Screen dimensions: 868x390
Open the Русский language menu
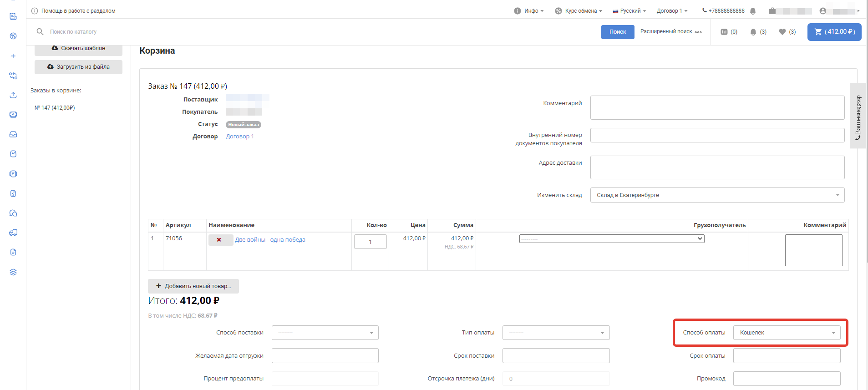click(x=629, y=11)
